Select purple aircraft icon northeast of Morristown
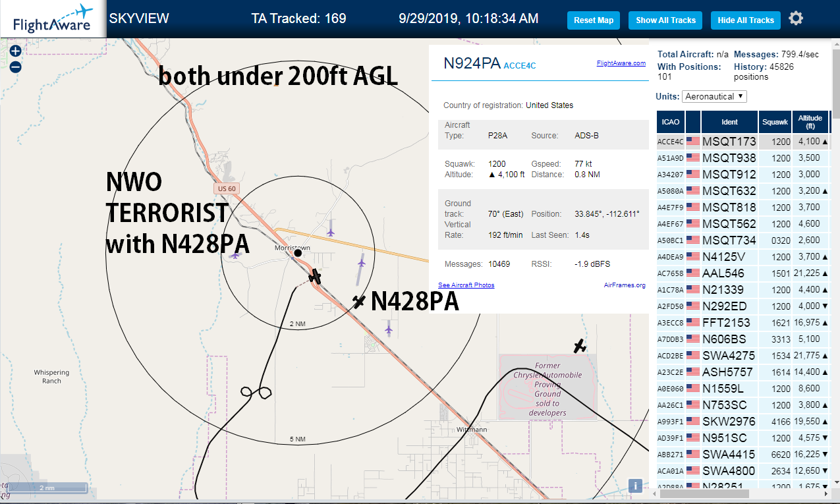This screenshot has width=840, height=504. (x=361, y=263)
